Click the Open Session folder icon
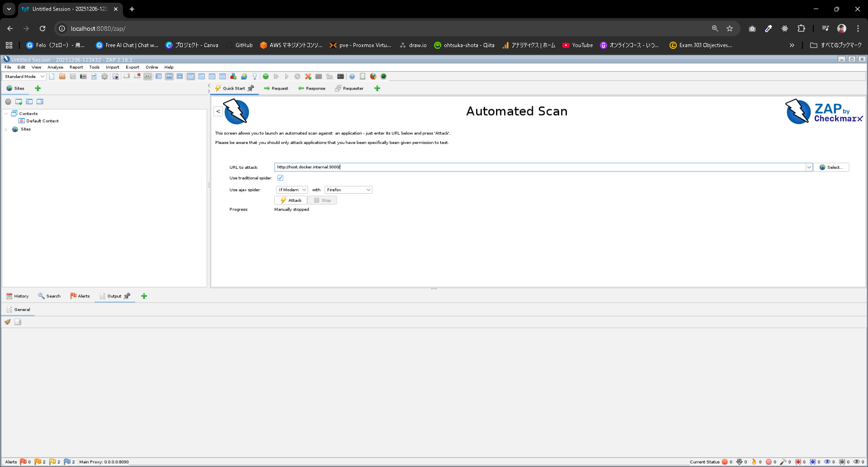Image resolution: width=868 pixels, height=467 pixels. (62, 76)
